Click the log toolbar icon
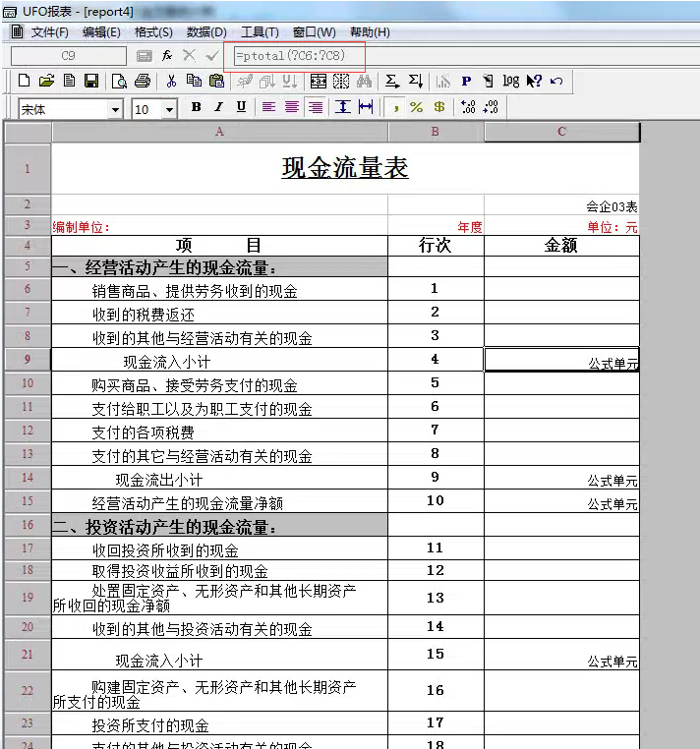The height and width of the screenshot is (749, 700). (511, 82)
